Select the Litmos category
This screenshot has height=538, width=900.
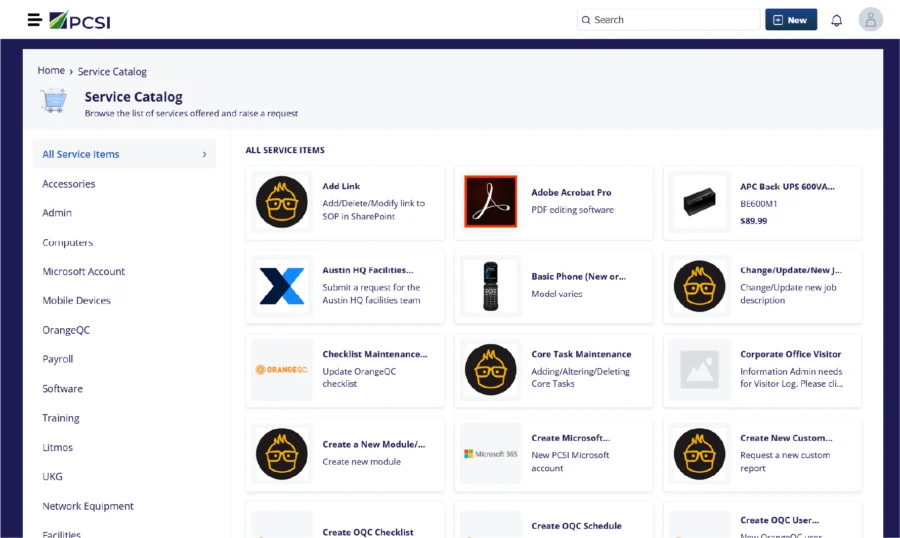coord(57,447)
